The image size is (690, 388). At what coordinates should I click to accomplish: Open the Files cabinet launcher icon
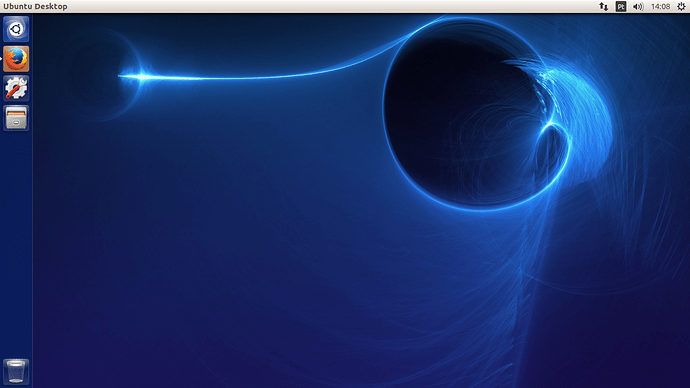(16, 117)
